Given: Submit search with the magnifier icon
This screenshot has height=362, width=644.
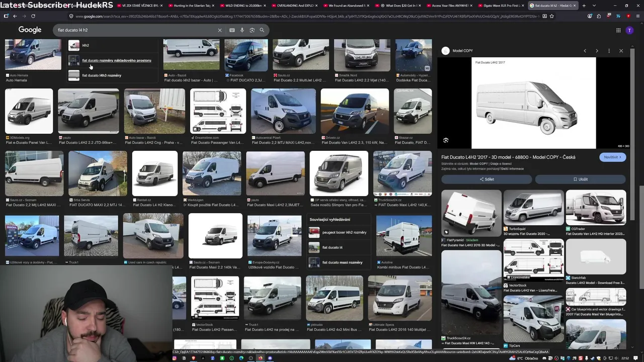Looking at the screenshot, I should 262,30.
